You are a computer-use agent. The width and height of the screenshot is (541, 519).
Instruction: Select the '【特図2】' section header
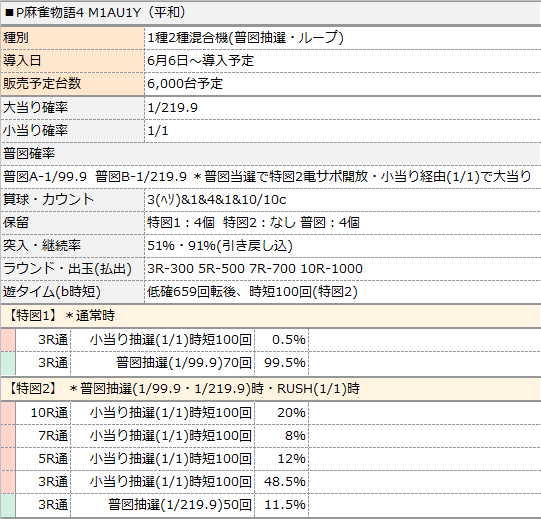(x=270, y=389)
